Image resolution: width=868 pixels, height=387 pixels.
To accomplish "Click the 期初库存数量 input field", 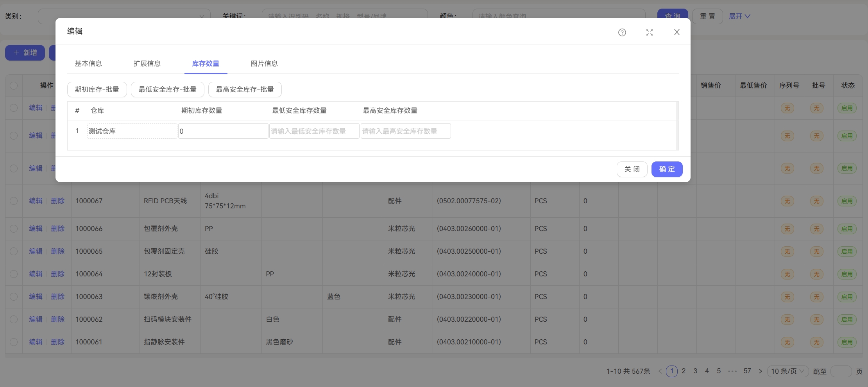I will pyautogui.click(x=223, y=131).
